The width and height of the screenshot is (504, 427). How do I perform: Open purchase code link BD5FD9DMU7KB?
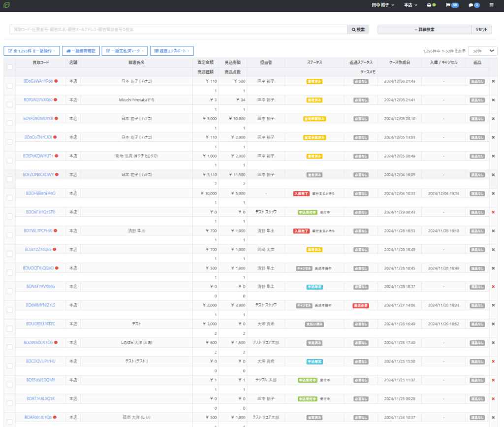(38, 119)
